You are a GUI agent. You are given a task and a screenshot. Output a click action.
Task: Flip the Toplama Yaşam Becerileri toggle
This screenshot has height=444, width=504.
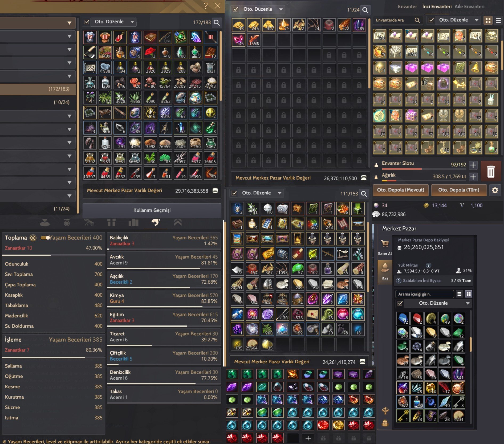[x=45, y=238]
